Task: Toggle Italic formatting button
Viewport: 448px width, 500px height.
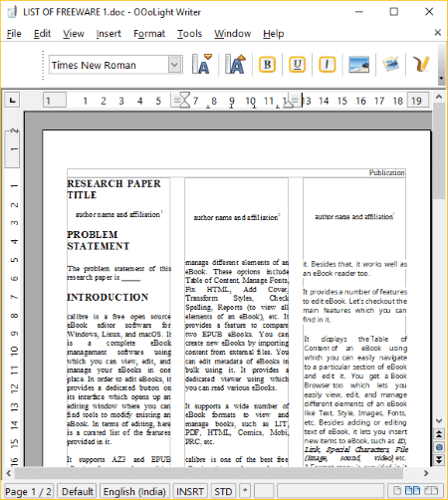Action: 328,65
